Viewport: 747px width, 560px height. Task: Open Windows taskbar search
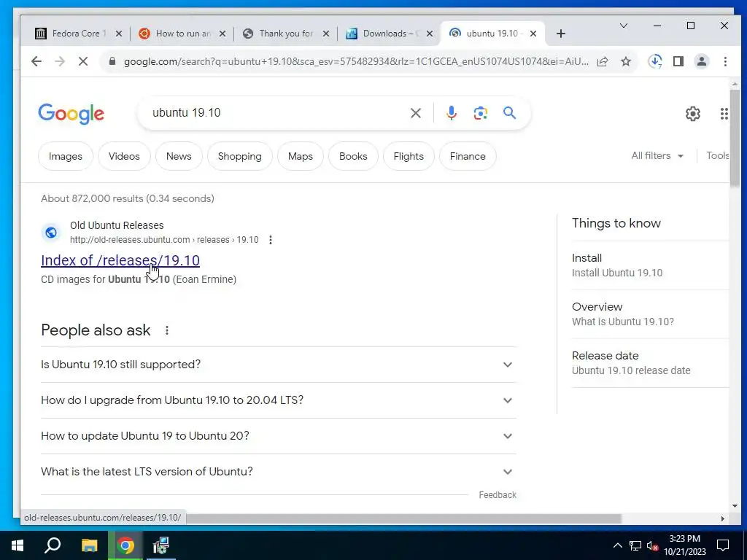click(53, 545)
